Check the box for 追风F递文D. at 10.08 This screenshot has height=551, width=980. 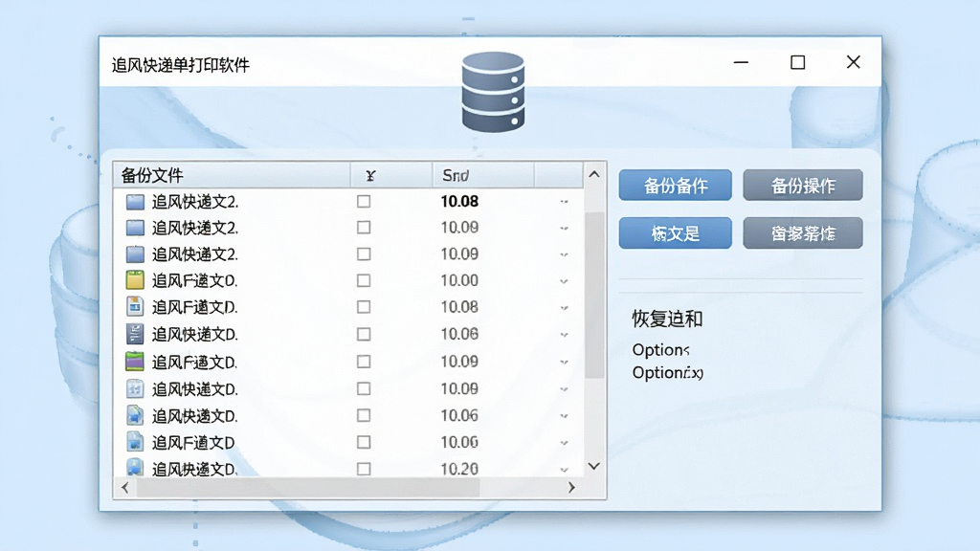364,307
